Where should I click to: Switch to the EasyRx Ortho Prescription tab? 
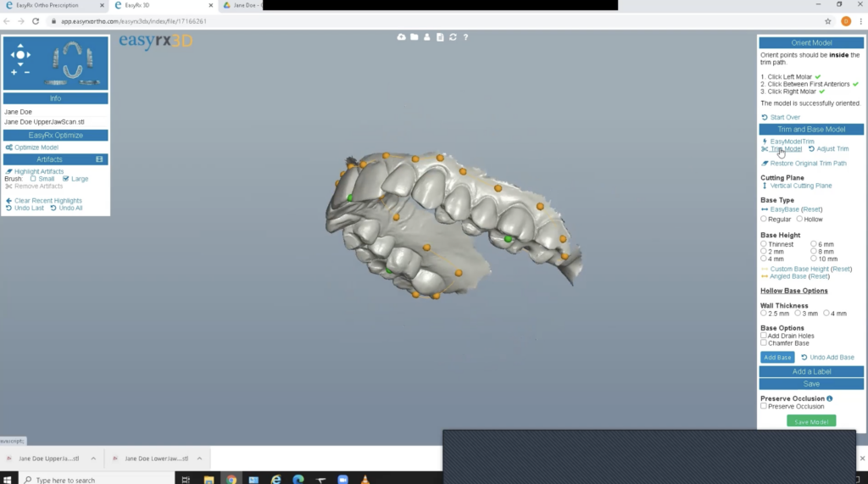(x=49, y=5)
